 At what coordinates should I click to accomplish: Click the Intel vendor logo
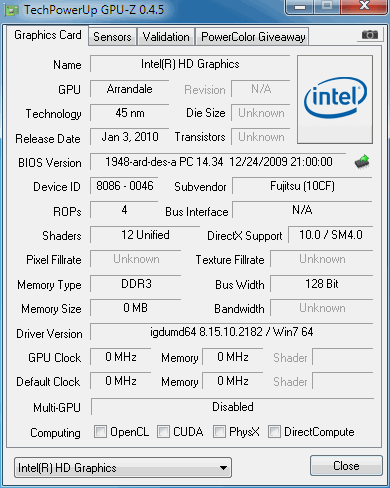(335, 99)
